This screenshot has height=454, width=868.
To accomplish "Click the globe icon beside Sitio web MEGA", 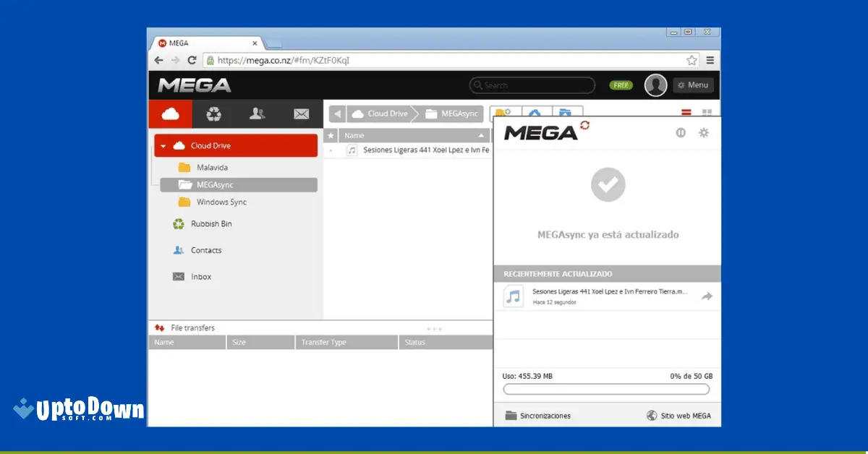I will point(652,415).
